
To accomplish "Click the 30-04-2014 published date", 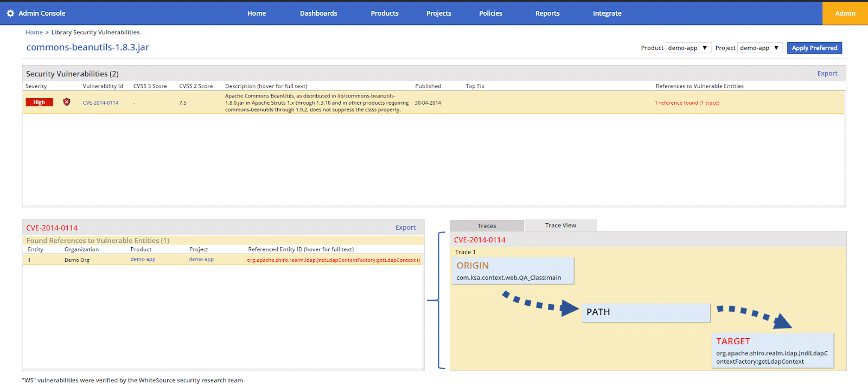I will [x=427, y=102].
